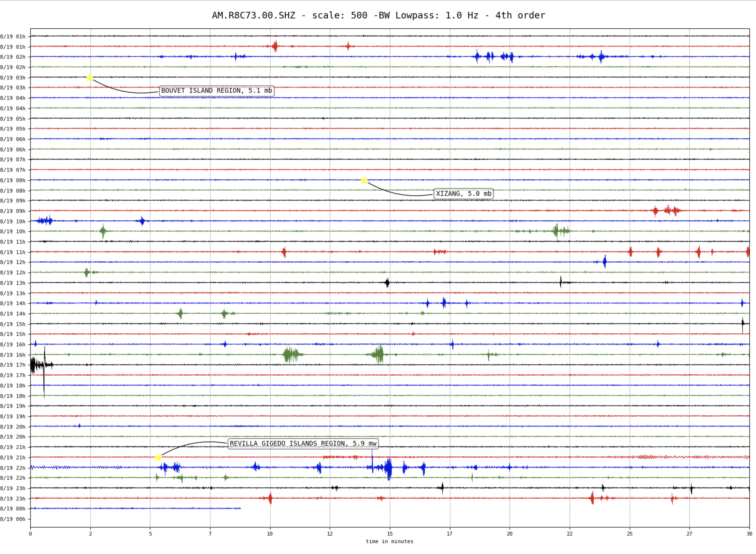The height and width of the screenshot is (554, 756).
Task: Click the x-axis tick label '20'
Action: click(x=510, y=534)
